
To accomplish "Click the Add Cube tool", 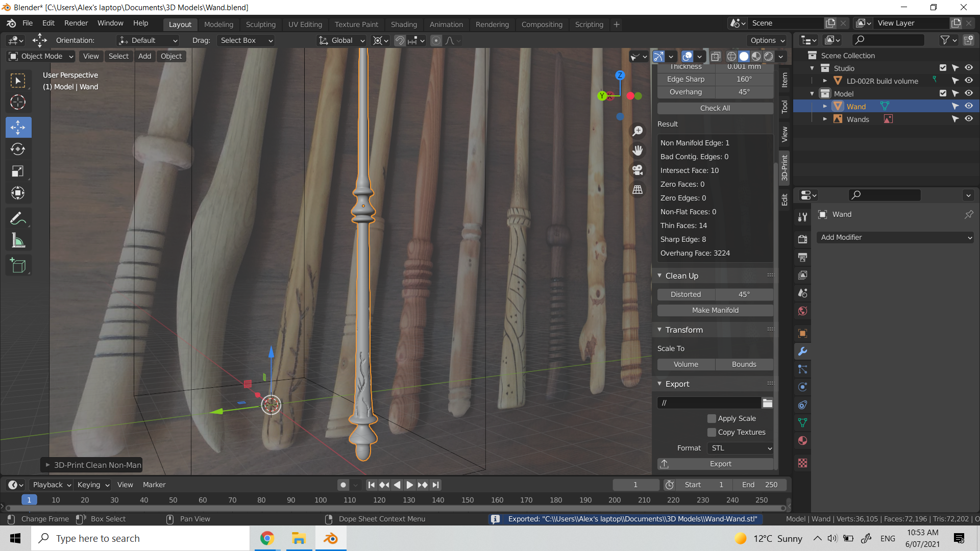I will 18,266.
